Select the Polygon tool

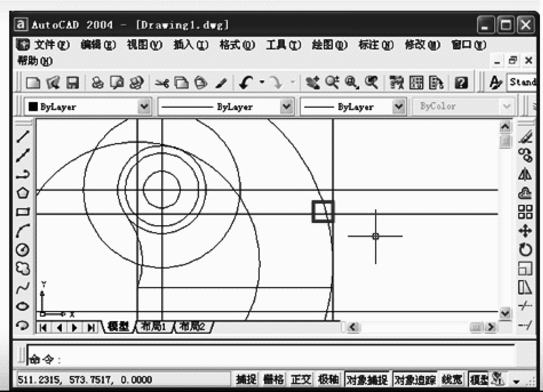pyautogui.click(x=23, y=193)
